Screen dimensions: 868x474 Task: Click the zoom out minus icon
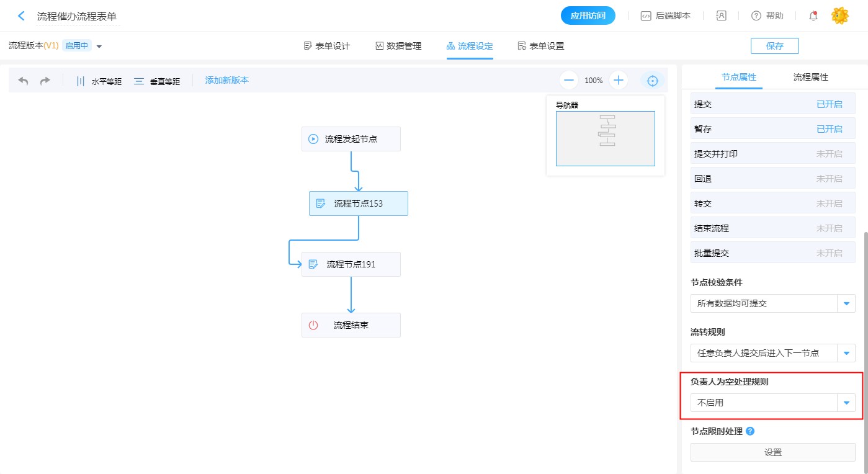pos(569,80)
